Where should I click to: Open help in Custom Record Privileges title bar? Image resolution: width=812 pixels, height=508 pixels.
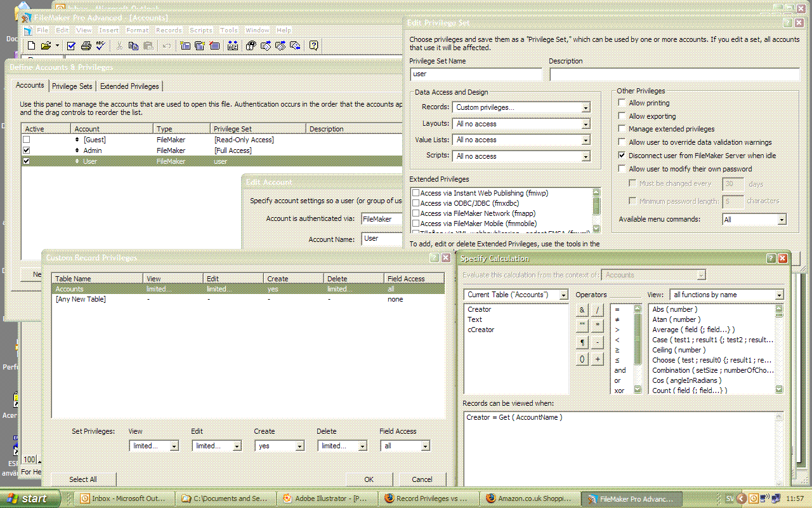(x=435, y=258)
